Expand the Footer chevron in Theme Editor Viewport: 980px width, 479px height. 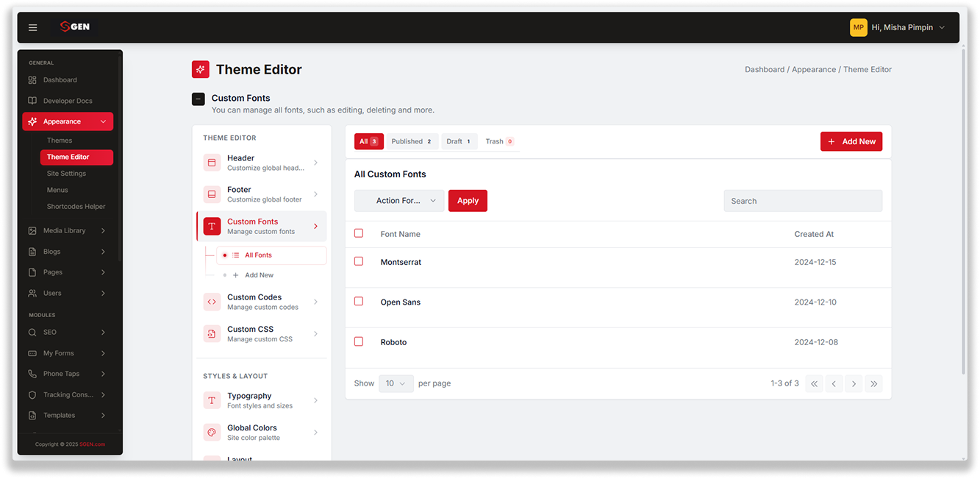coord(315,194)
